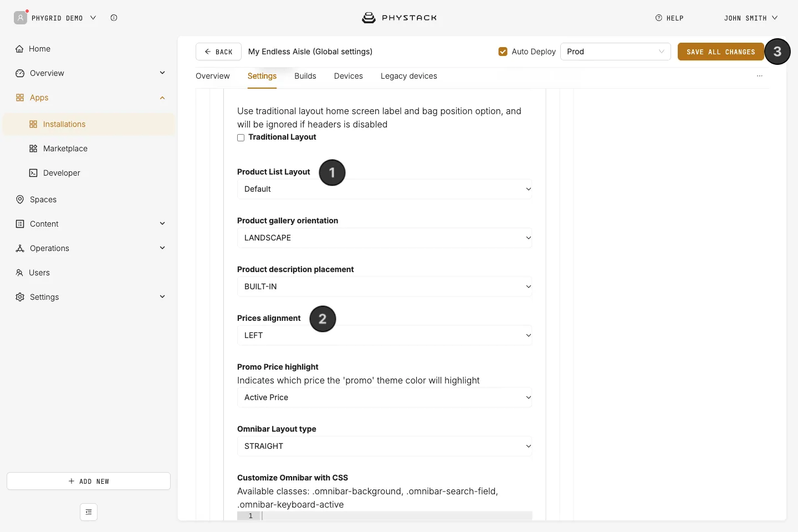Click the Content icon in sidebar
798x532 pixels.
(x=20, y=224)
